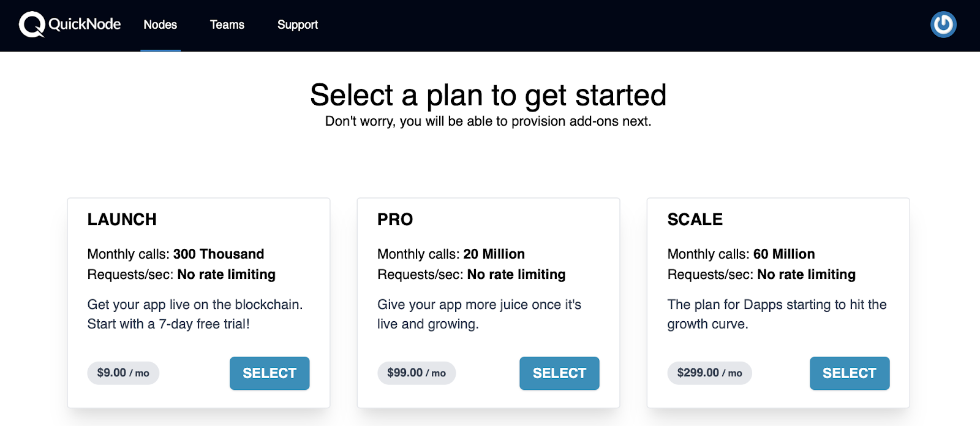980x426 pixels.
Task: Click the $9.00 / mo price badge
Action: pos(123,373)
